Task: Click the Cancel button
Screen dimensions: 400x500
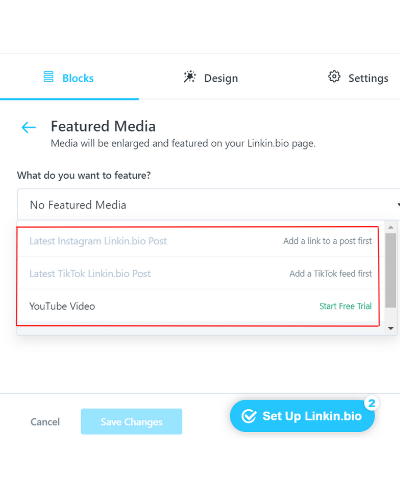Action: 45,422
